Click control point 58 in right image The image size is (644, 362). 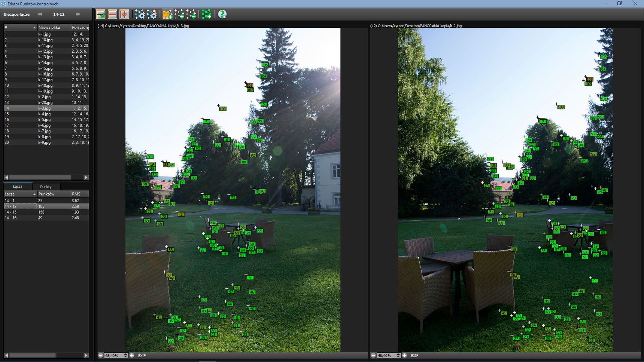click(514, 249)
